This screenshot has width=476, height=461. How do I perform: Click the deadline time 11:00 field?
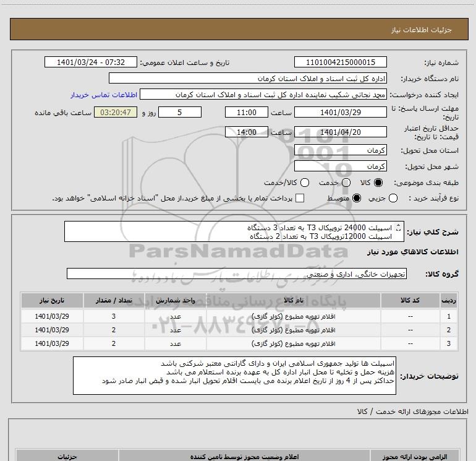coord(247,112)
